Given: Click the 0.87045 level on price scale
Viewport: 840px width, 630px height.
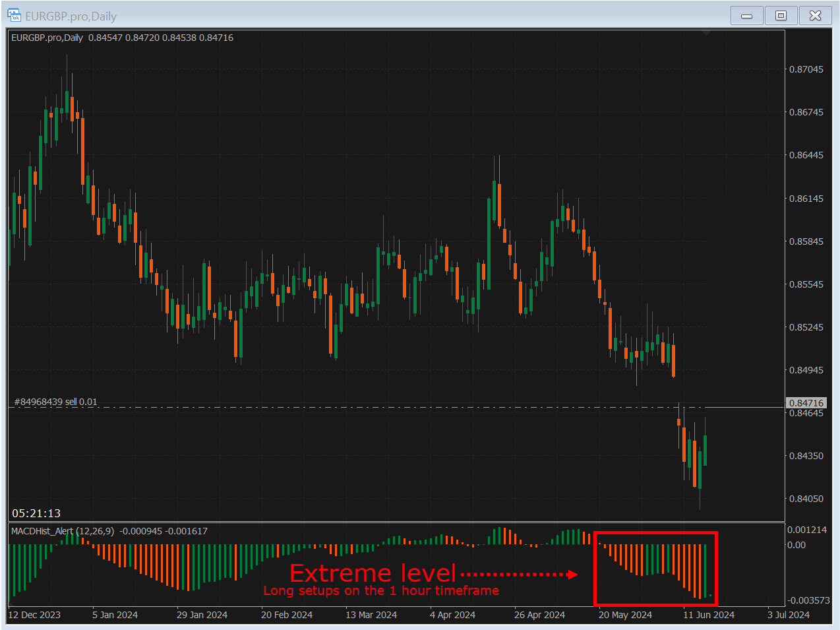Looking at the screenshot, I should click(x=806, y=69).
